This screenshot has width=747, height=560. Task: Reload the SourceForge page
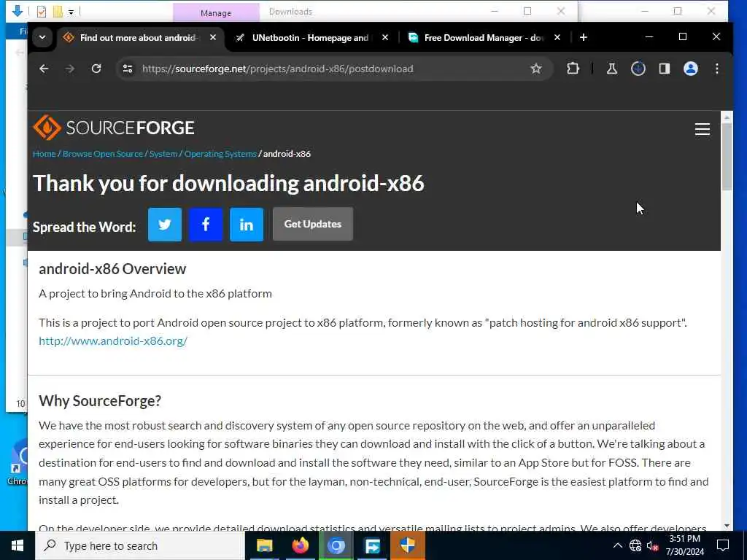(96, 69)
